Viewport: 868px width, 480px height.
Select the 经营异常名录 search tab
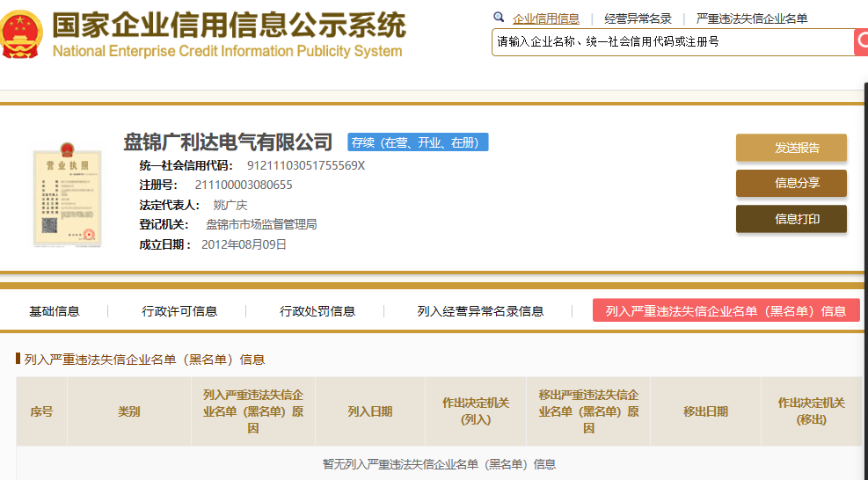pos(638,18)
